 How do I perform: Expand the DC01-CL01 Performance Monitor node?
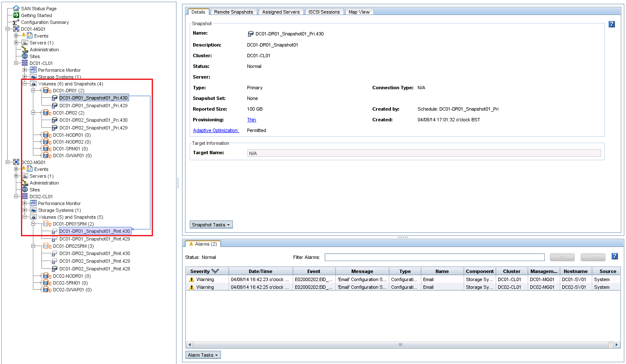click(25, 70)
